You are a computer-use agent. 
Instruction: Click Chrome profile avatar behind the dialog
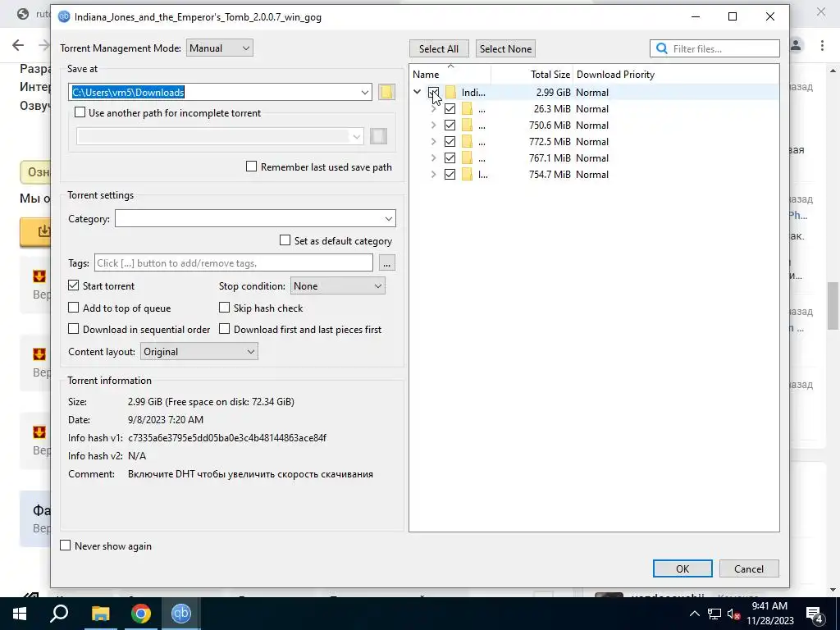tap(796, 46)
